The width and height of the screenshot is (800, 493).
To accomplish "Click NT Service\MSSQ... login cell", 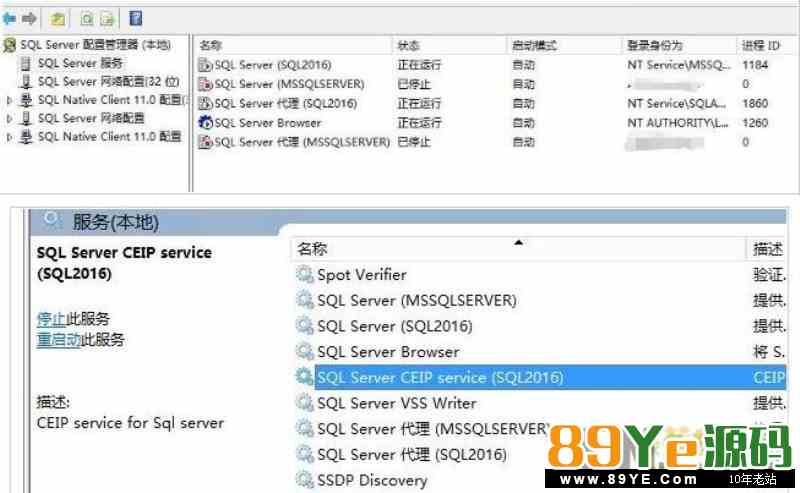I will [679, 65].
